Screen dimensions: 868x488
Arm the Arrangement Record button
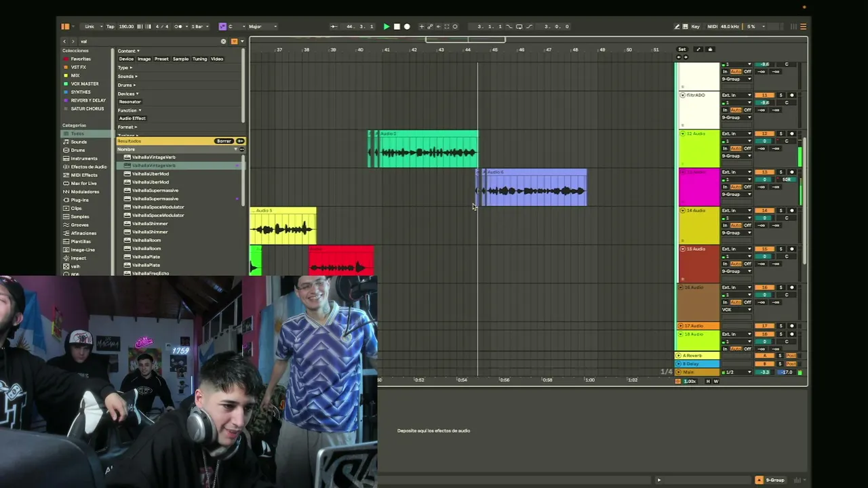[407, 26]
